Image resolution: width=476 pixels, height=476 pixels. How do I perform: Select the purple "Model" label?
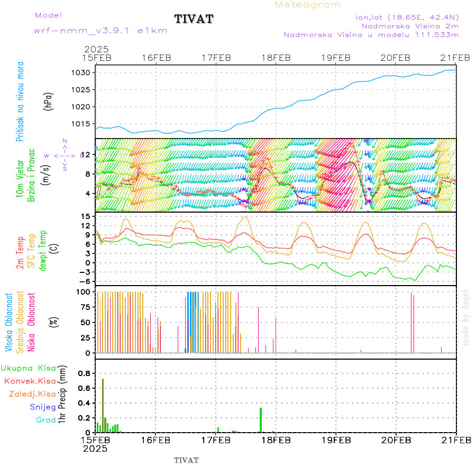(x=48, y=15)
